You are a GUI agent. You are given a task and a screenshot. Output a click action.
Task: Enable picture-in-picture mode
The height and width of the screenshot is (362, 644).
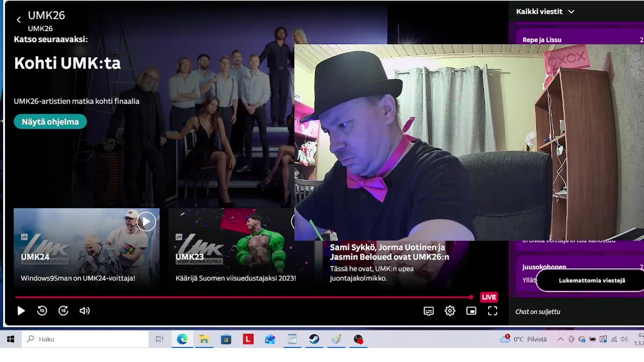point(471,311)
